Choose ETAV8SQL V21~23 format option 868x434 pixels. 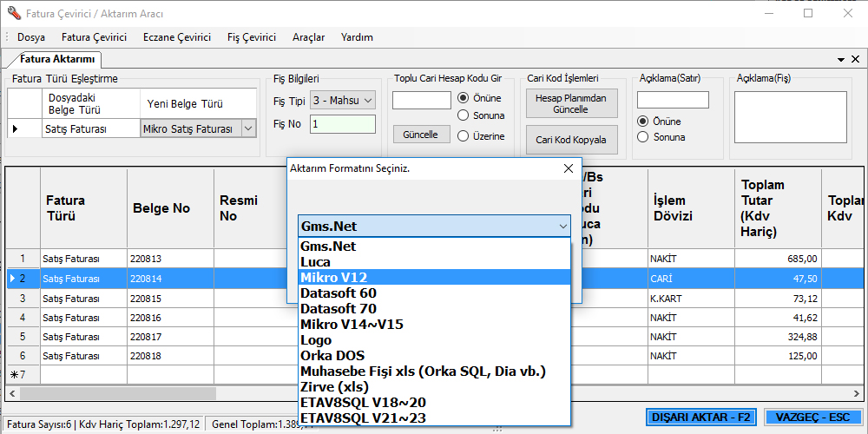434,418
